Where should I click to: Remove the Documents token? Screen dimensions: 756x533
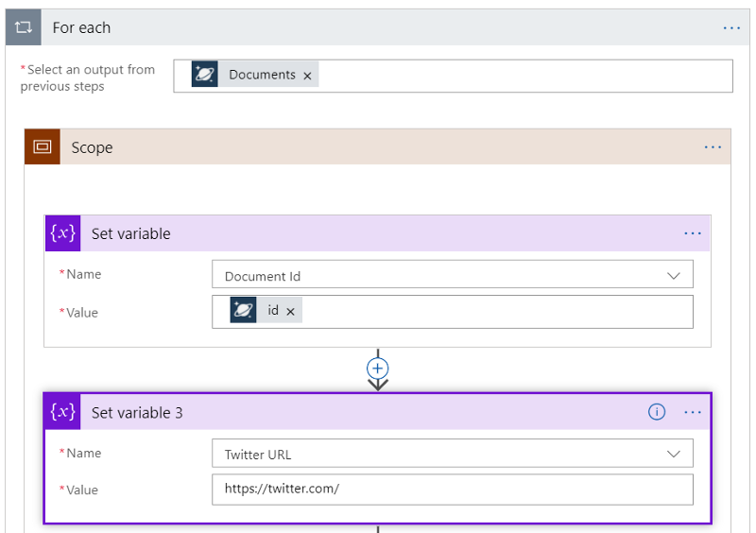point(307,76)
